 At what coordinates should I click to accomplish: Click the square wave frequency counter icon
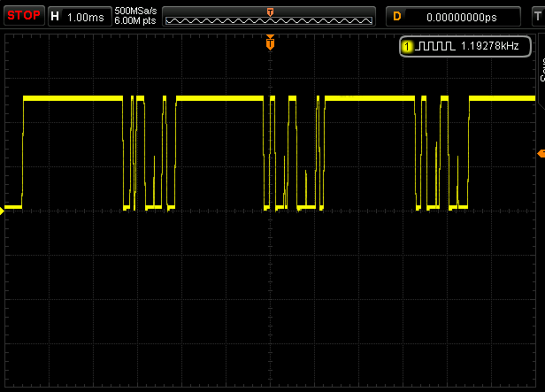[434, 46]
